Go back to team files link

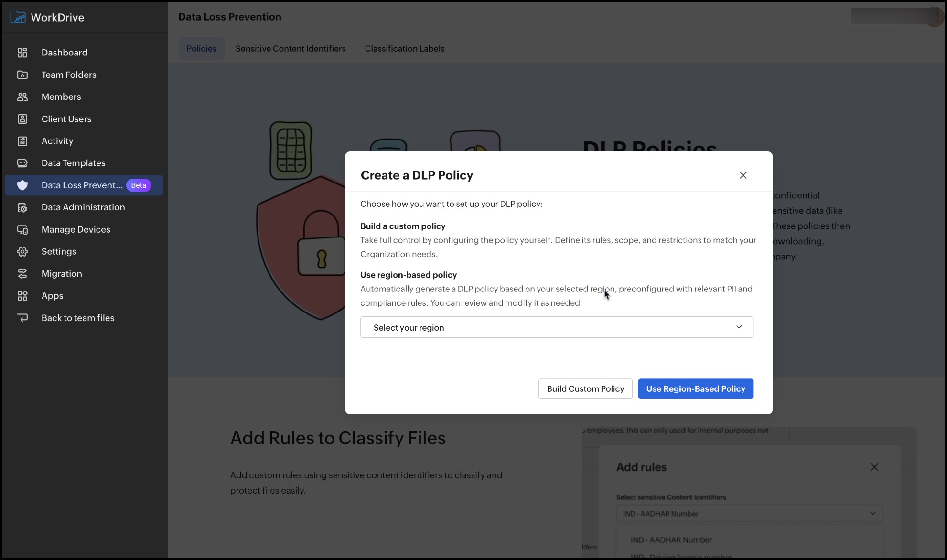click(x=77, y=318)
